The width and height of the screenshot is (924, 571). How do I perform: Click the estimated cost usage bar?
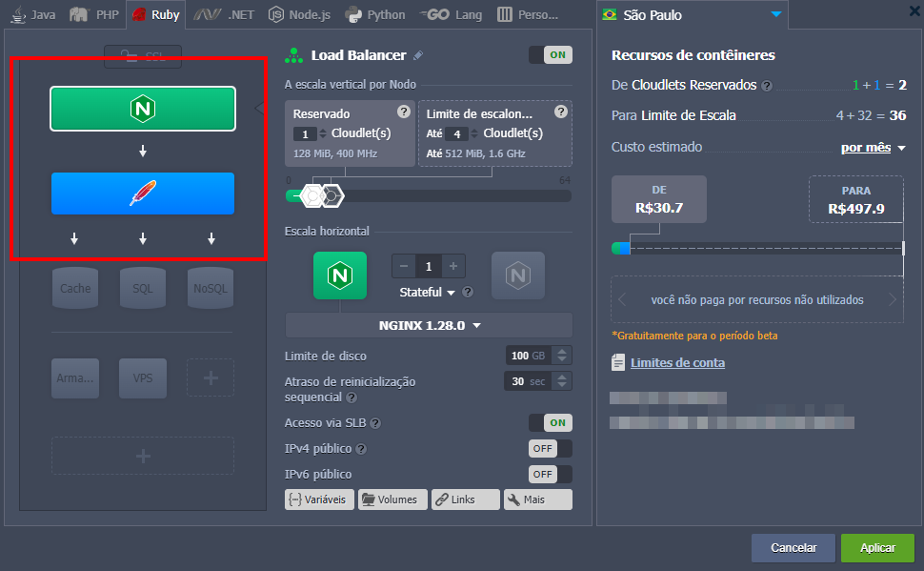pos(758,249)
